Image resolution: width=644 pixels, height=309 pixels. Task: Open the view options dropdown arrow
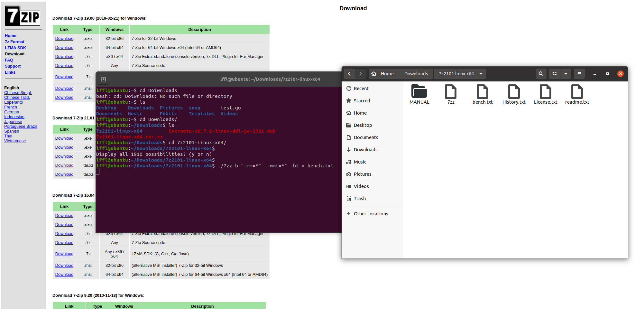coord(566,74)
